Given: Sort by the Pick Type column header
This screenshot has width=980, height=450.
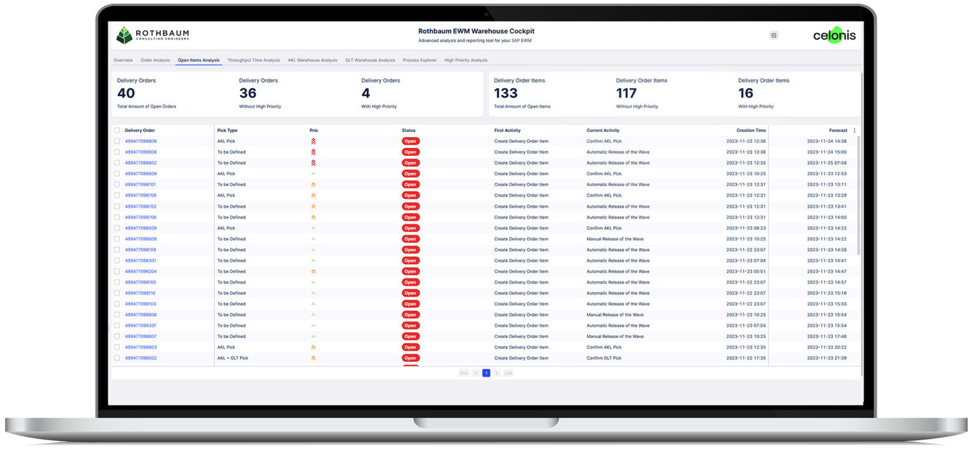Looking at the screenshot, I should coord(227,131).
